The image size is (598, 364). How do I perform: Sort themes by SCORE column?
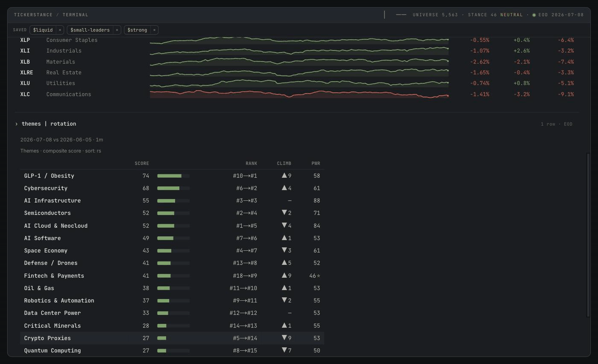(142, 164)
